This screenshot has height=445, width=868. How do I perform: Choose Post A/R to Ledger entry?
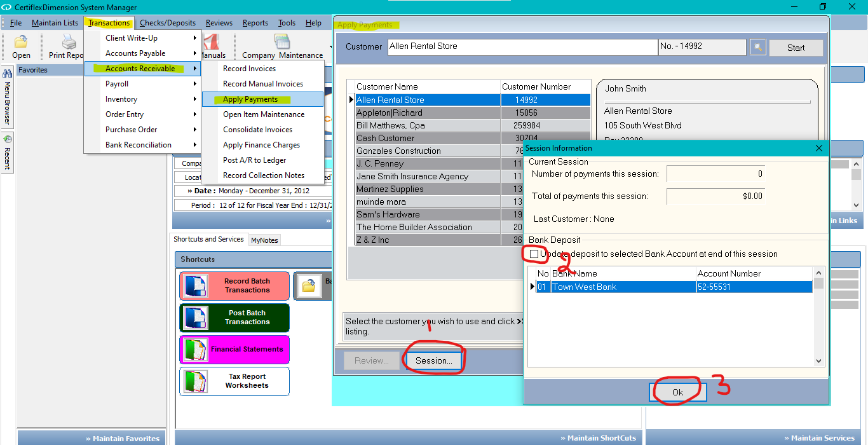coord(262,160)
